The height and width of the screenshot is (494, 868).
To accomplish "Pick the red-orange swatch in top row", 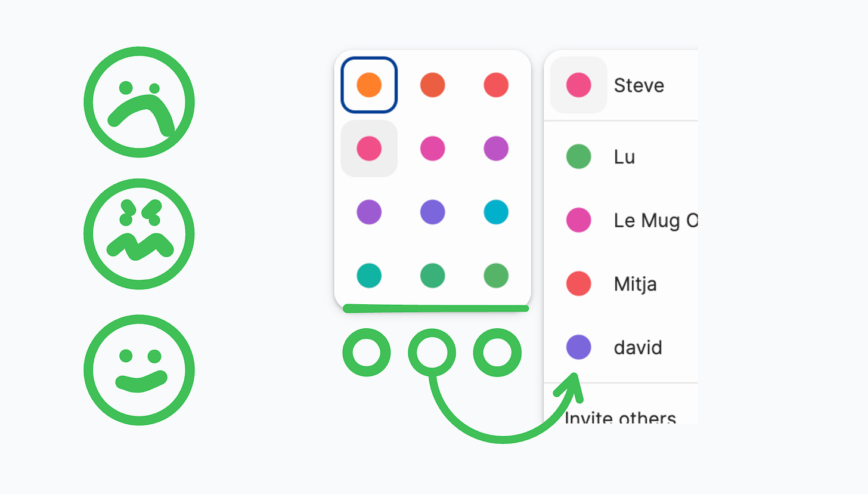I will click(x=433, y=85).
